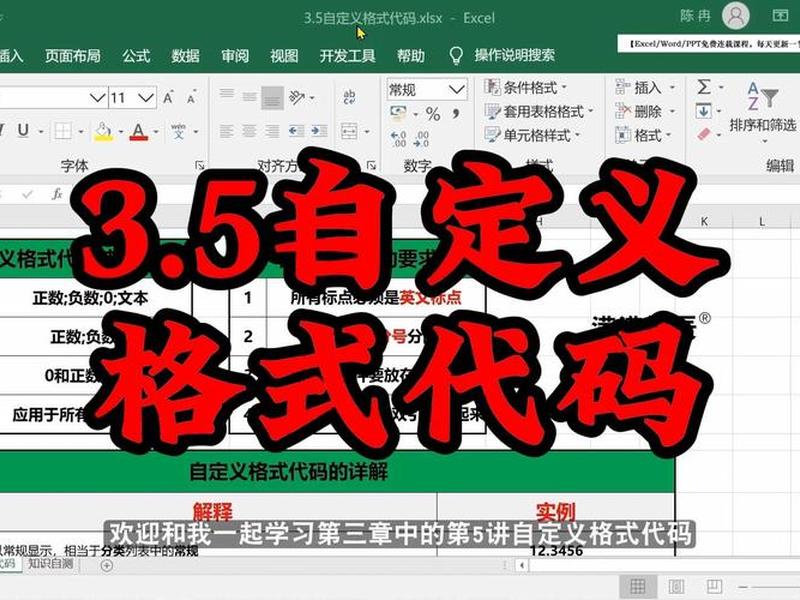Viewport: 800px width, 600px height.
Task: Apply the red Font Color
Action: [138, 132]
